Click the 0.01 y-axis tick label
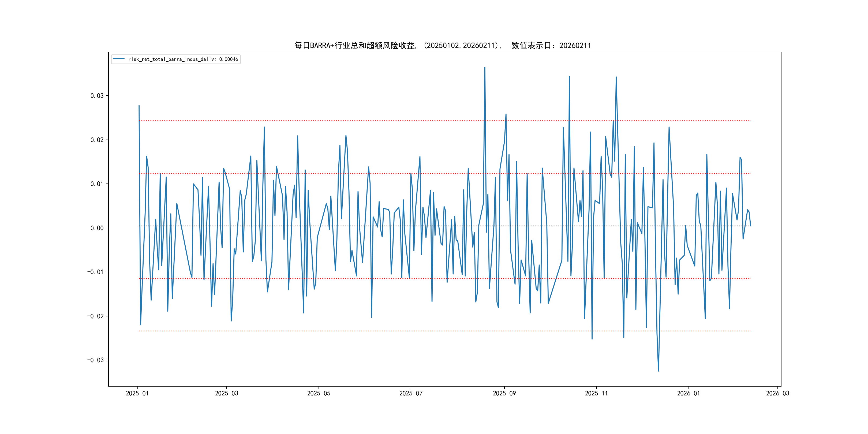Viewport: 868px width, 434px height. (x=97, y=184)
